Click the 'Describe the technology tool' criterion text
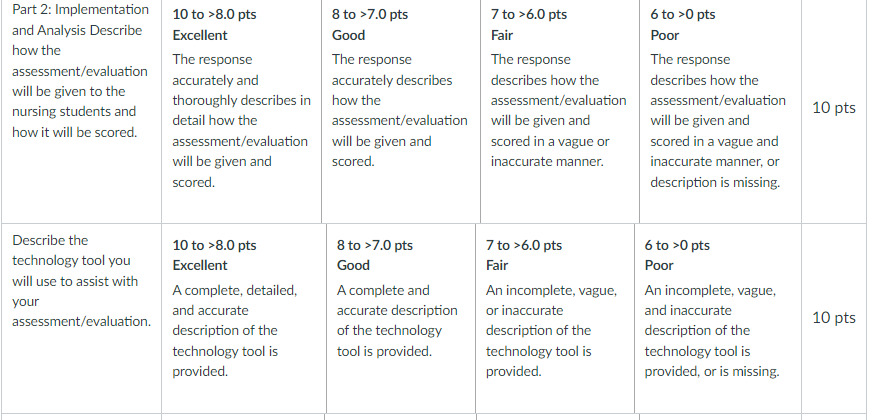The width and height of the screenshot is (873, 420). pyautogui.click(x=81, y=281)
